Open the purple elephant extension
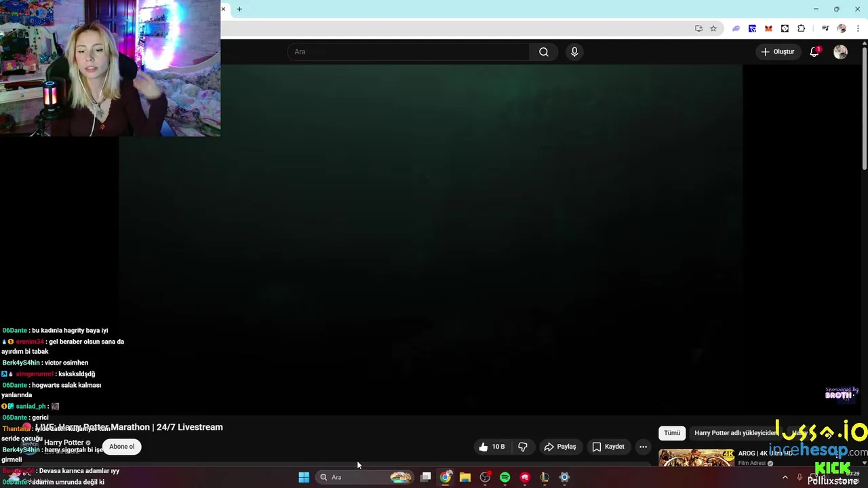 pyautogui.click(x=736, y=28)
